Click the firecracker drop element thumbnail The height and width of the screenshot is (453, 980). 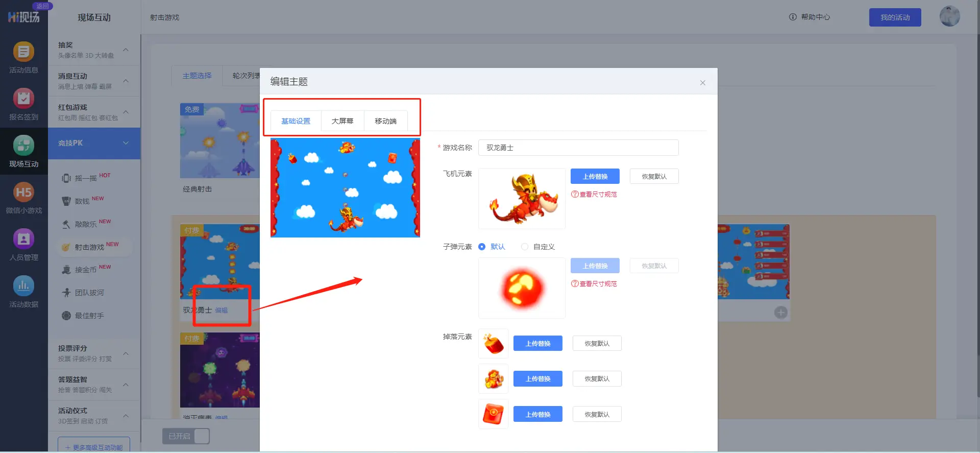coord(493,344)
